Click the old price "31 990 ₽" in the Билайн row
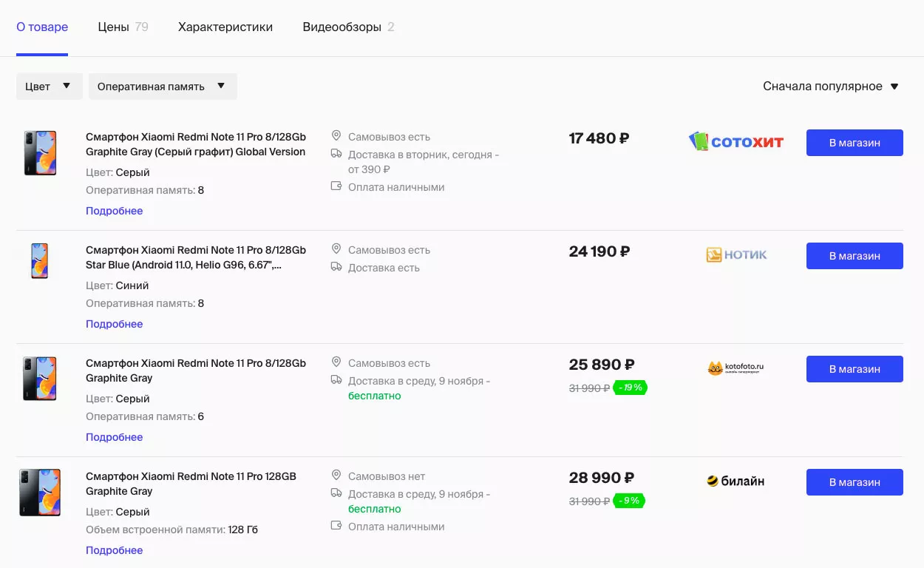This screenshot has width=924, height=568. (x=589, y=501)
